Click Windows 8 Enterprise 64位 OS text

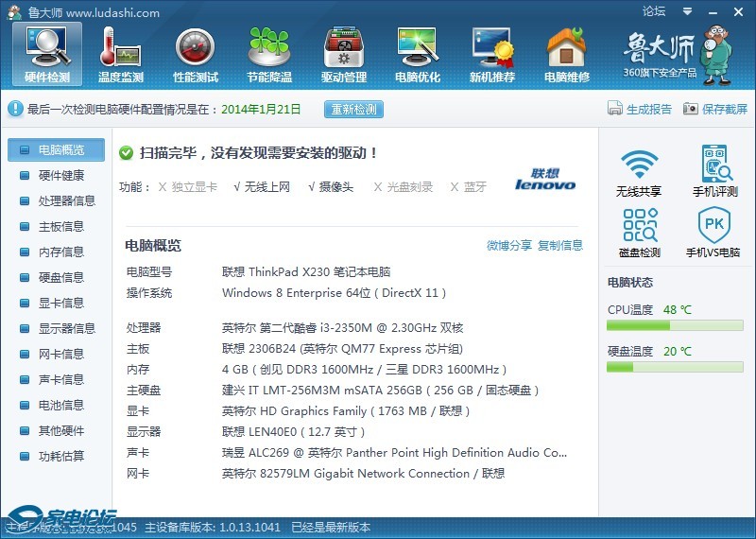coord(334,293)
